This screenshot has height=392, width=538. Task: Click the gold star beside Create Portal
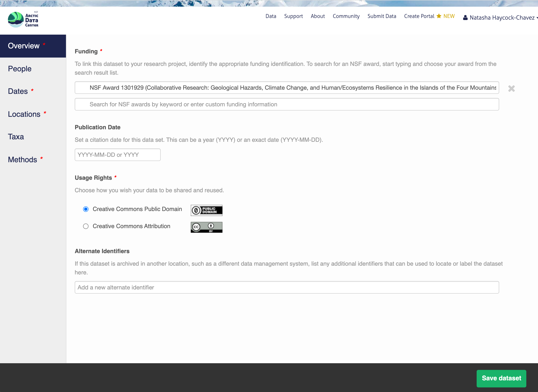tap(439, 16)
